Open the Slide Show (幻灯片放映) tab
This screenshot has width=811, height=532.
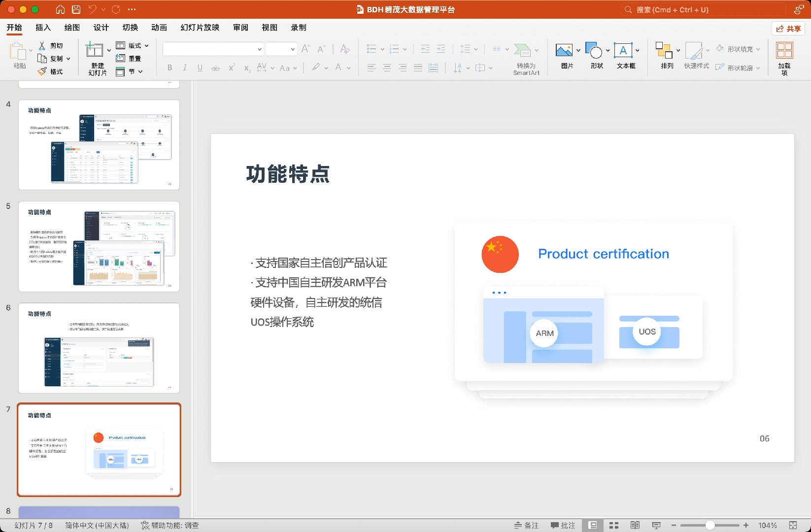(x=200, y=28)
